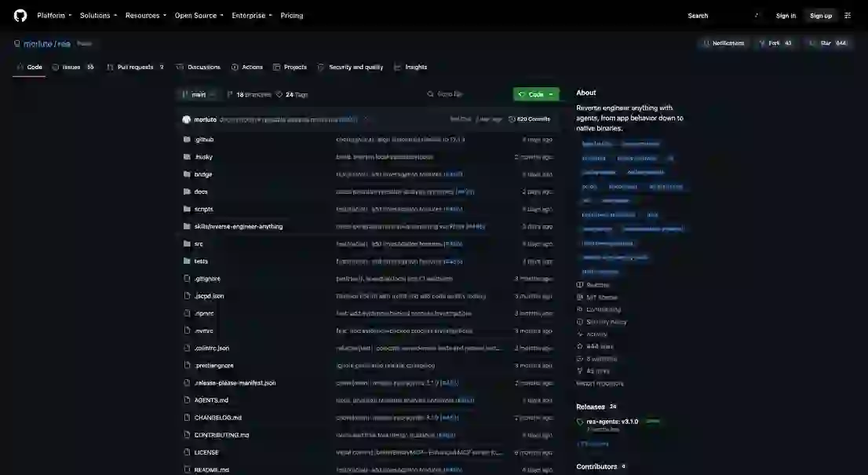Click the Security policy shield icon
This screenshot has height=475, width=868.
(580, 322)
